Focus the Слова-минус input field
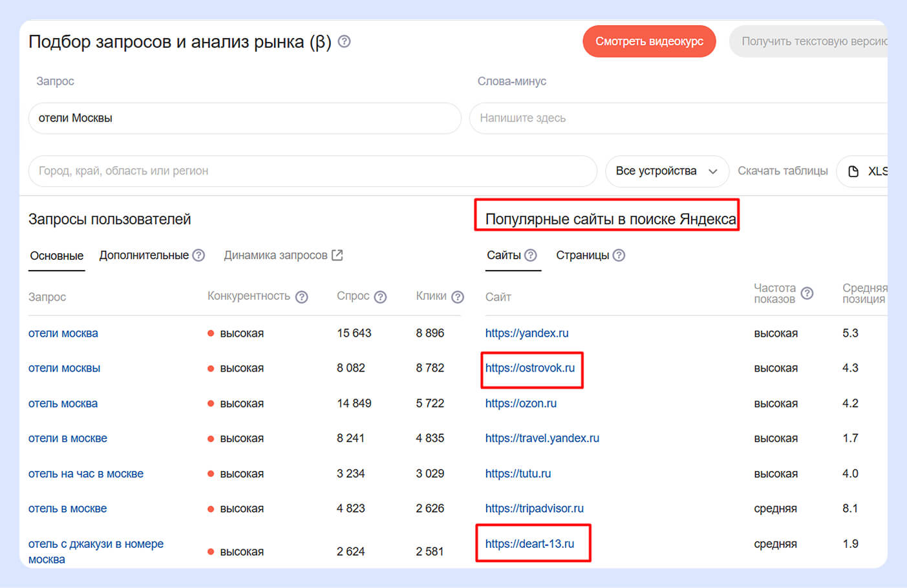 [x=679, y=118]
